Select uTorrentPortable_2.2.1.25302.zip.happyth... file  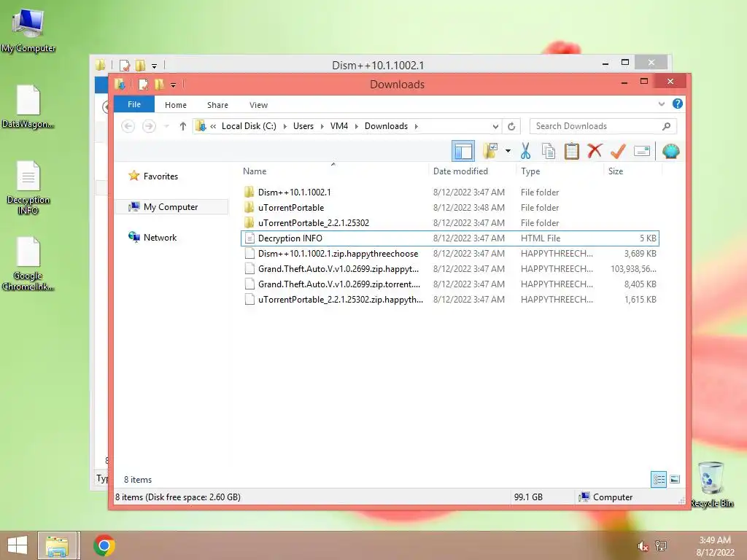click(450, 299)
